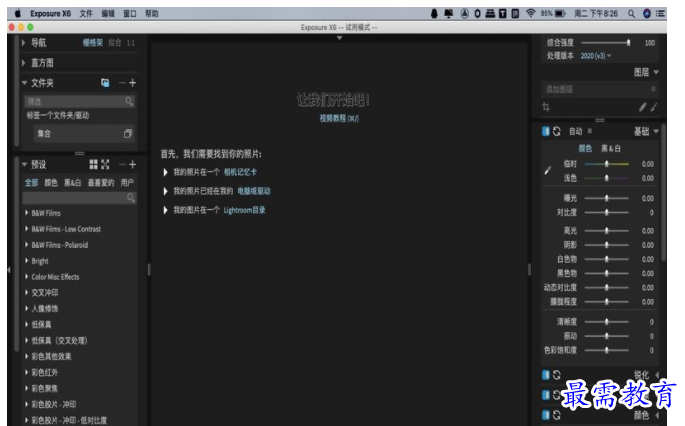Adjust the 曝光 slider handle

tap(606, 198)
